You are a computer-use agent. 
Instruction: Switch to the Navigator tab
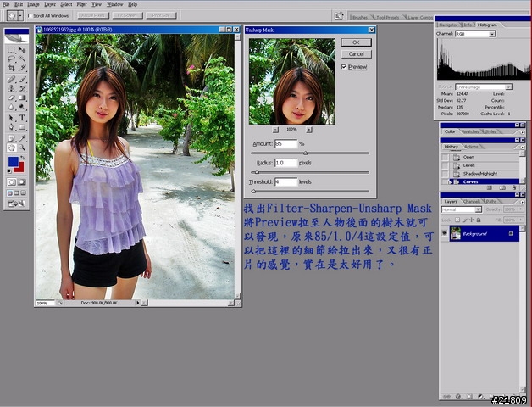(448, 25)
